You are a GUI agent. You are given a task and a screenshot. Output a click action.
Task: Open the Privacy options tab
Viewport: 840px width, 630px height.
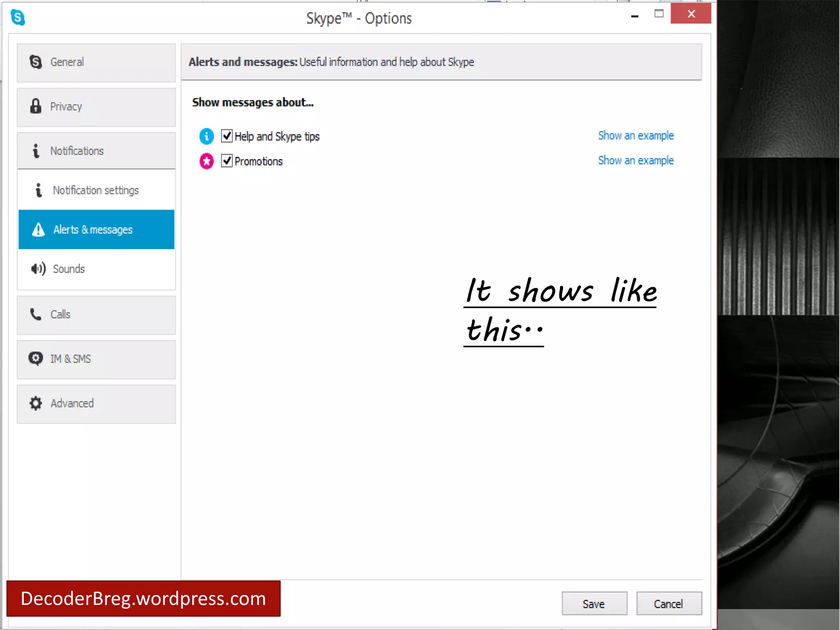96,107
